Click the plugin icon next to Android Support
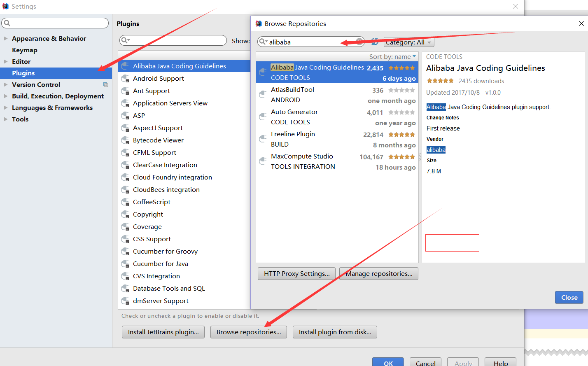The height and width of the screenshot is (366, 588). click(125, 79)
